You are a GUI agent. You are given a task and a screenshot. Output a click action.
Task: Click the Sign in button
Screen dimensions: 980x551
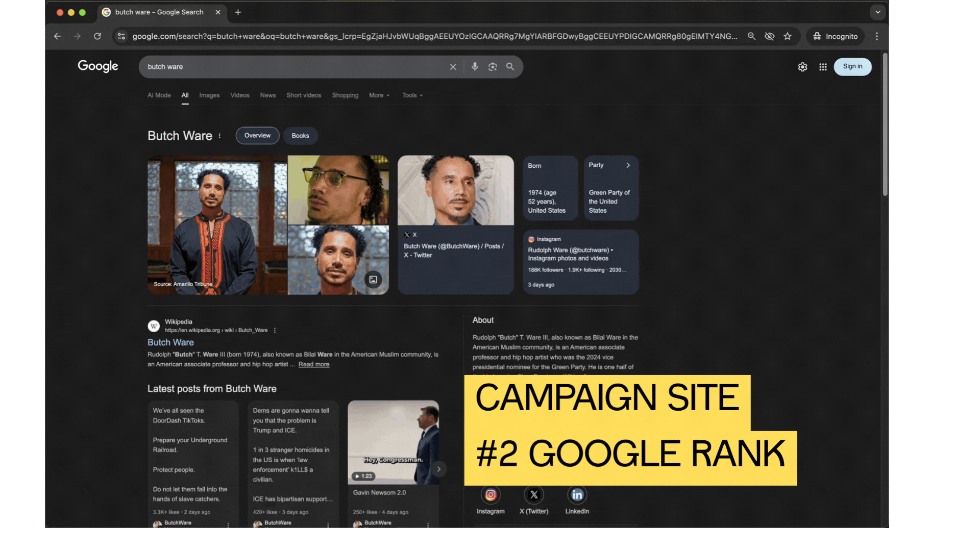click(x=852, y=67)
